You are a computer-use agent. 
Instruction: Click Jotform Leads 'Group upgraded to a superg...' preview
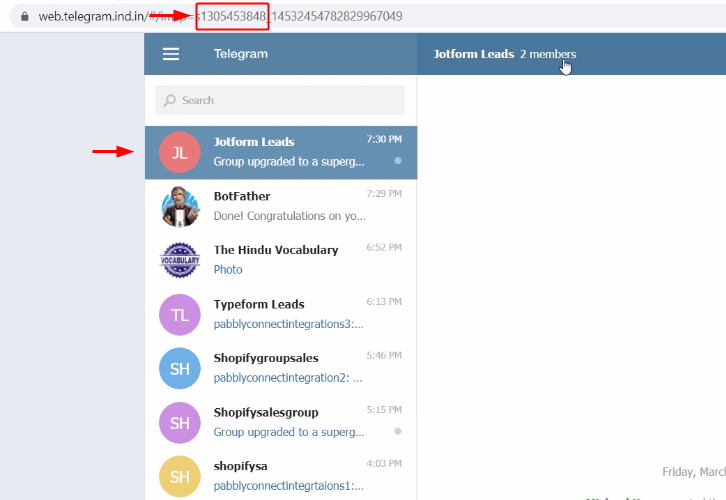(289, 162)
